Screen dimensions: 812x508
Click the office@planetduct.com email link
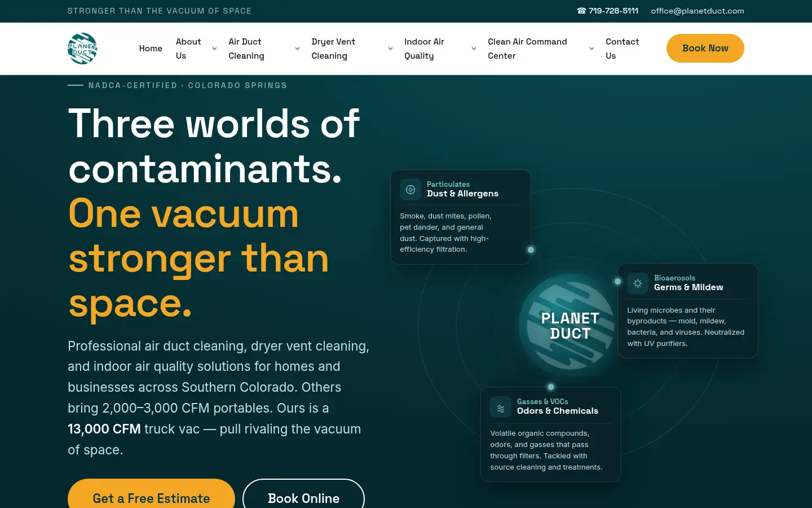point(698,11)
